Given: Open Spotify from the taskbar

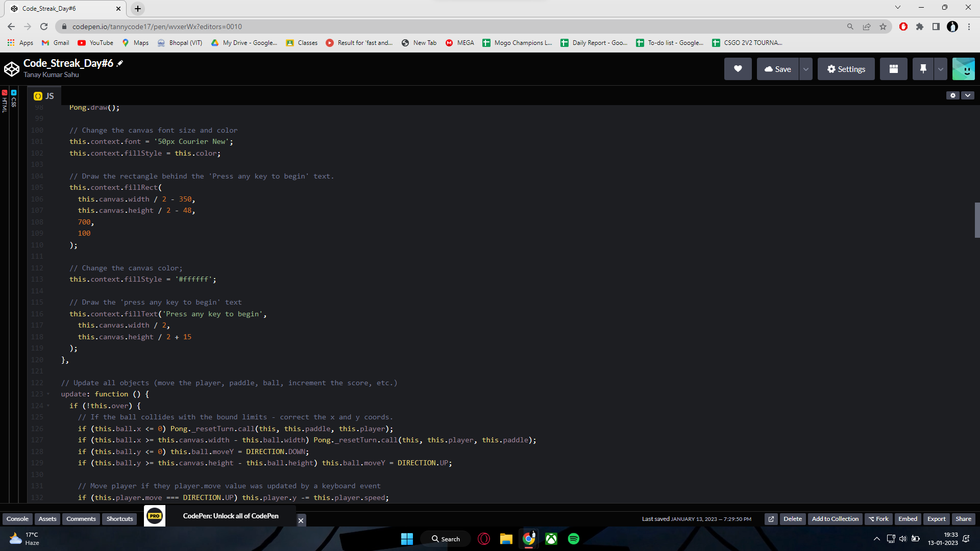Looking at the screenshot, I should pyautogui.click(x=573, y=538).
